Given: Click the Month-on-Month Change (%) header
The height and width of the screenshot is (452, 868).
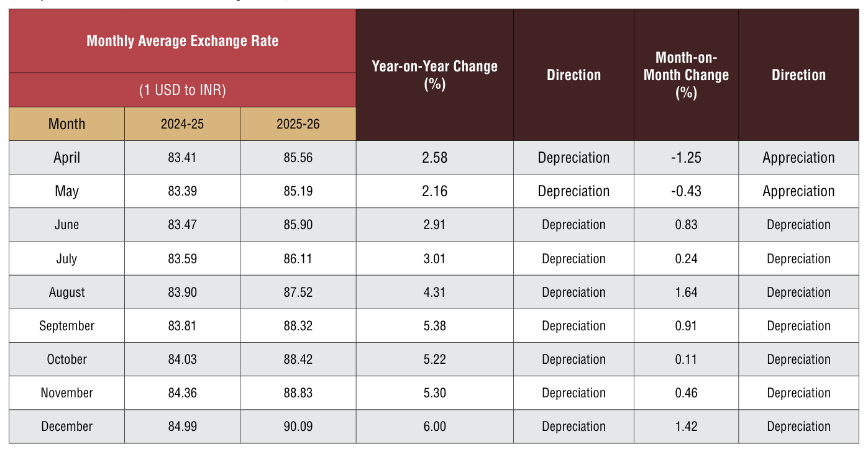Looking at the screenshot, I should coord(686,75).
